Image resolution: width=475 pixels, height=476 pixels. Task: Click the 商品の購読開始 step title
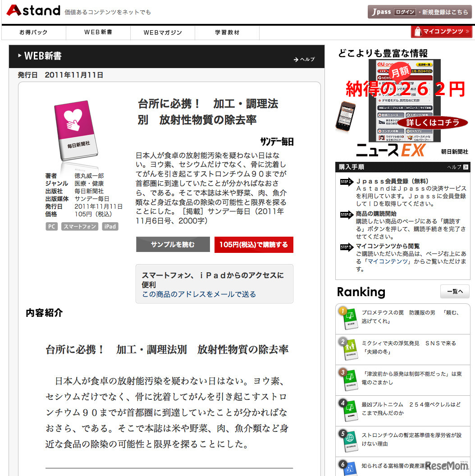click(x=376, y=214)
